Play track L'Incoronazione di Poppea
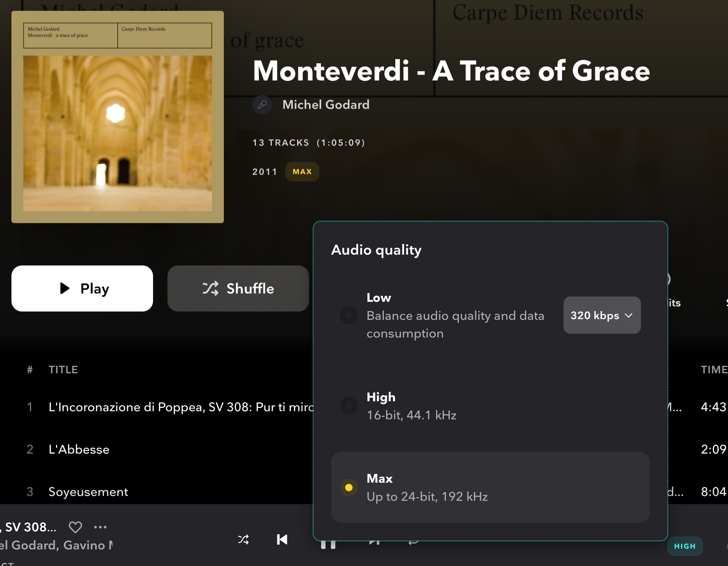The image size is (728, 566). tap(181, 407)
